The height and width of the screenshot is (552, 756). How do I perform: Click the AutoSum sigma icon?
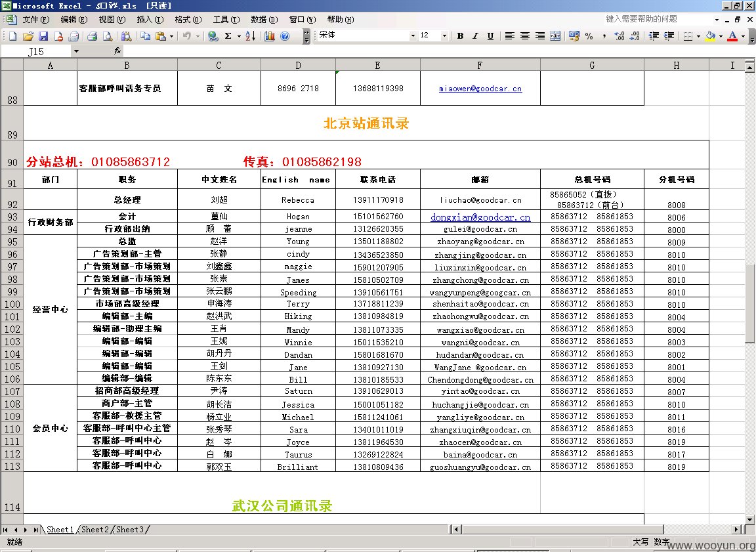[228, 36]
